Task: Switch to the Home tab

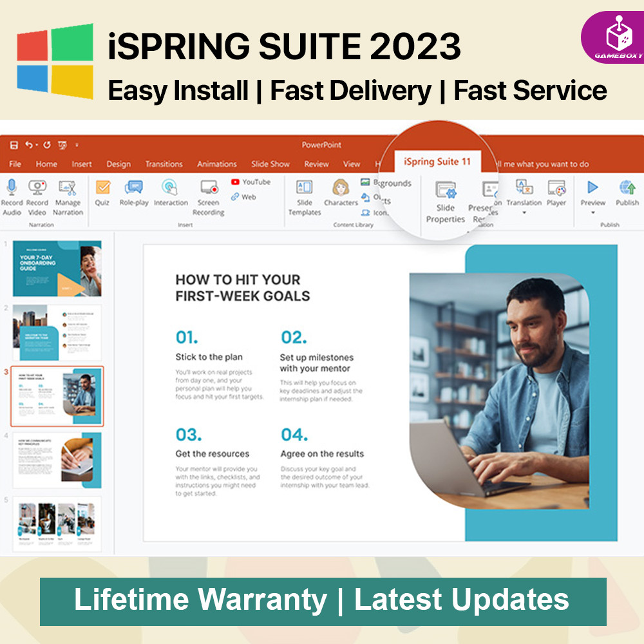Action: 46,164
